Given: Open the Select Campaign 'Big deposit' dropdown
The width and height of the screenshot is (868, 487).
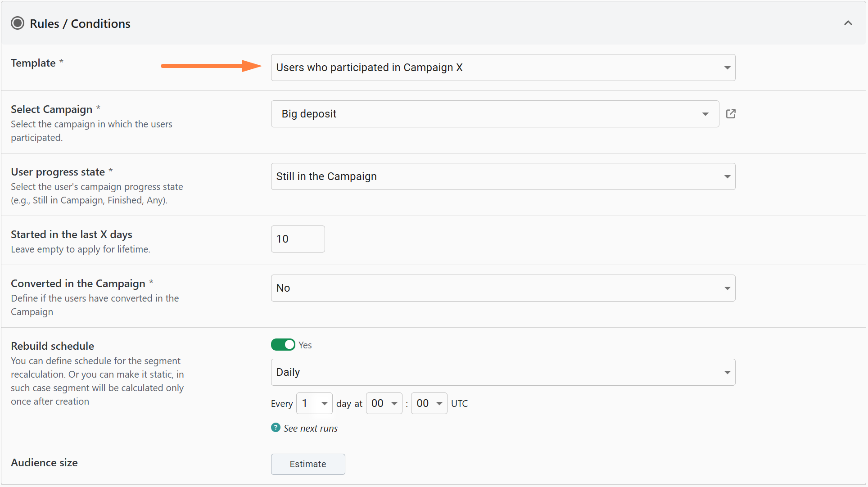Looking at the screenshot, I should coord(494,114).
